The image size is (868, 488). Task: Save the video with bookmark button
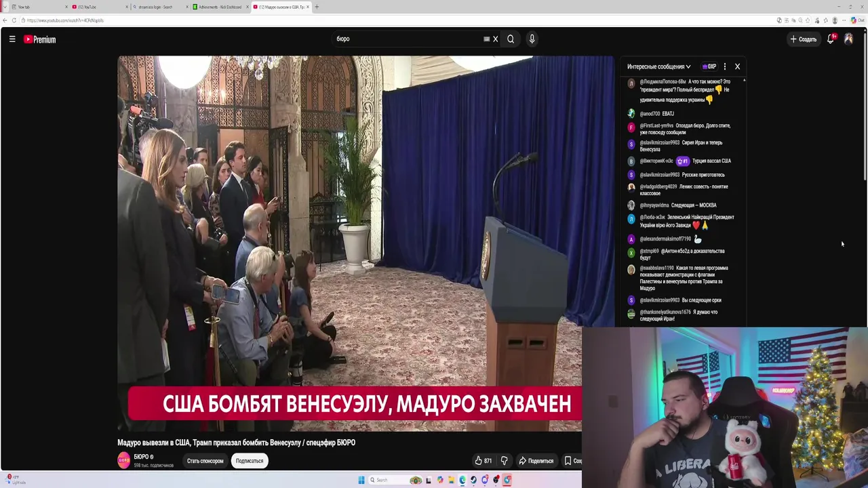(572, 461)
